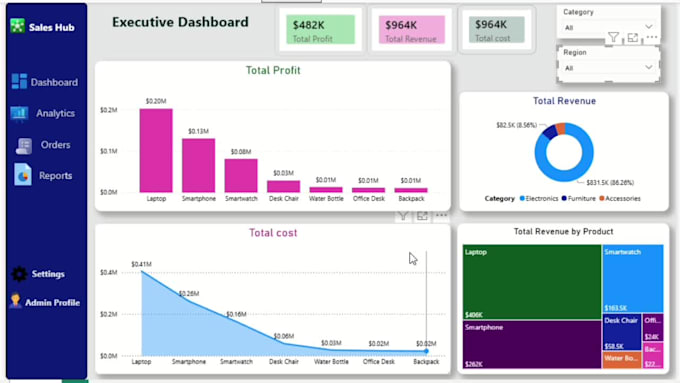Select Orders menu label
The width and height of the screenshot is (680, 383).
(56, 145)
